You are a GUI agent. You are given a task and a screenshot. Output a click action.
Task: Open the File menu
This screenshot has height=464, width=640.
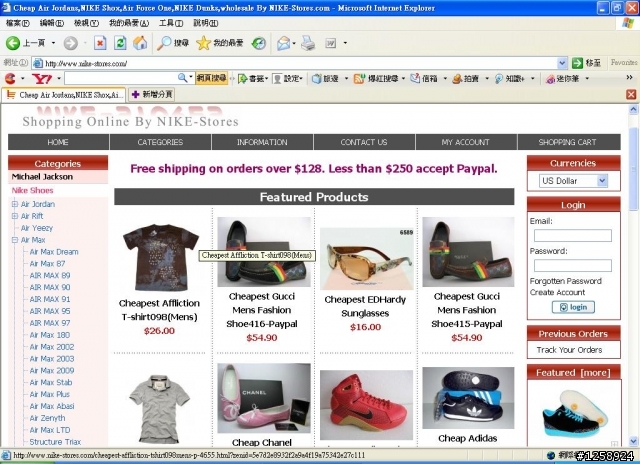18,23
